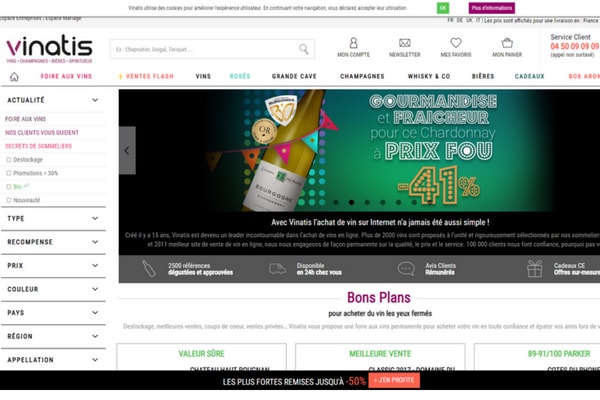600x400 pixels.
Task: Select the first banner carousel dot
Action: click(336, 202)
